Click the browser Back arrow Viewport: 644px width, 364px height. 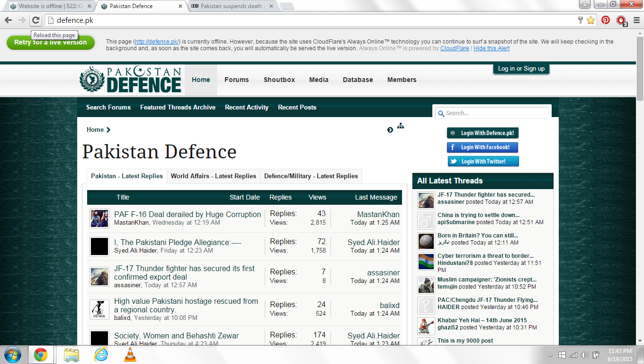point(8,20)
